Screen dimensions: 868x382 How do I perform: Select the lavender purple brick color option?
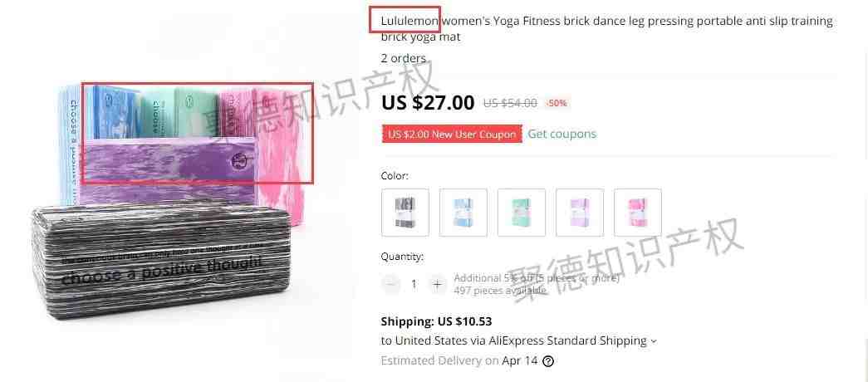pos(580,213)
